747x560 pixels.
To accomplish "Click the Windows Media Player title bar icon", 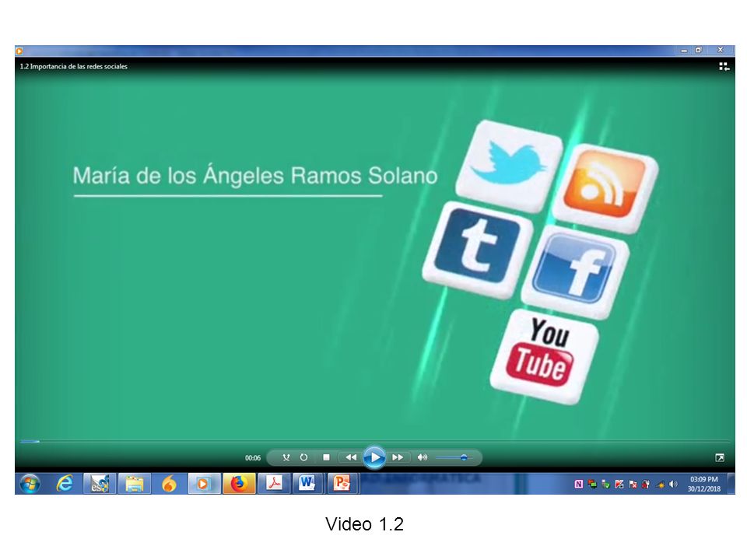I will pos(19,51).
